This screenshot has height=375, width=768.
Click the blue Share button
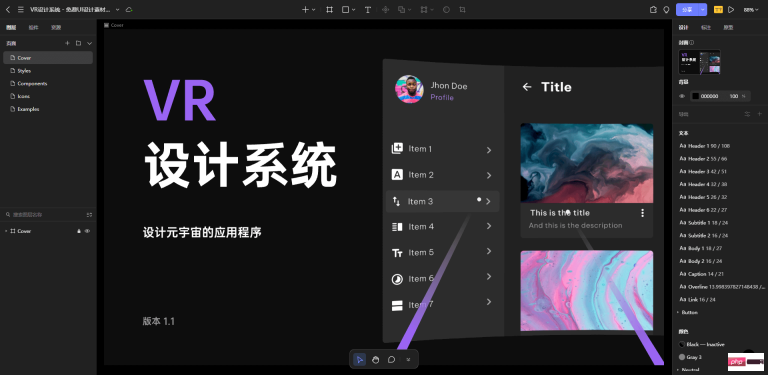pyautogui.click(x=687, y=9)
